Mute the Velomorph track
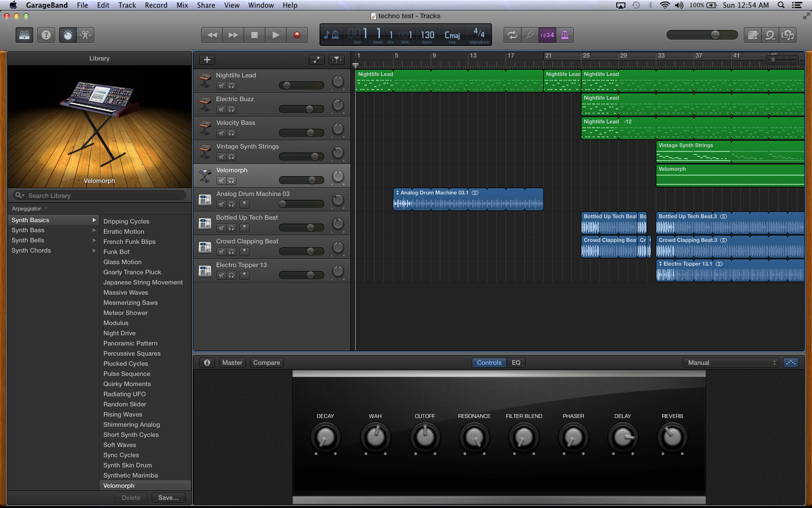 (x=221, y=180)
